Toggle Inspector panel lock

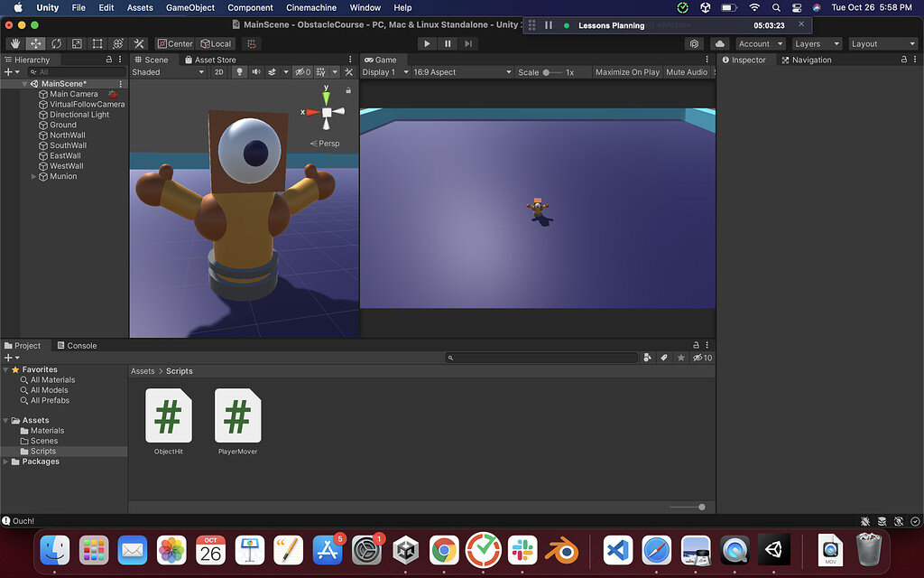pyautogui.click(x=903, y=60)
